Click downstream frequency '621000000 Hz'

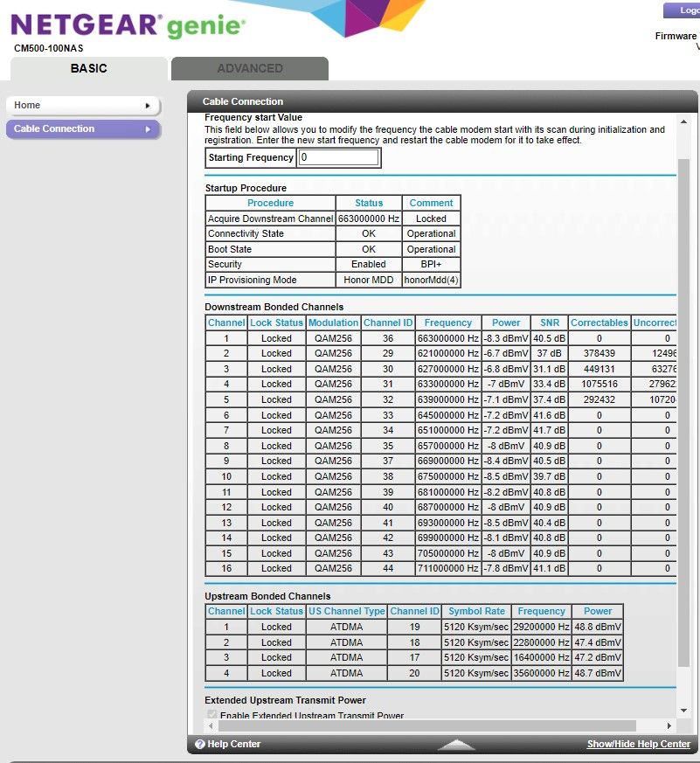(x=448, y=353)
